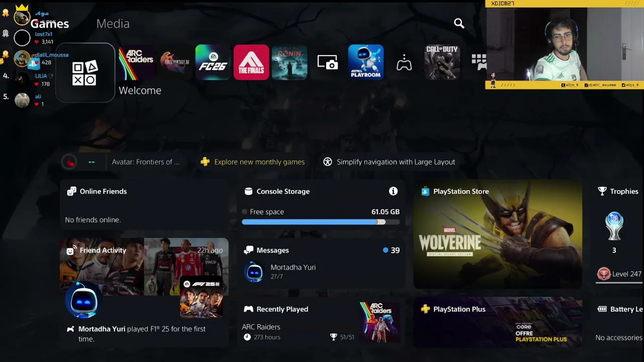Open the Console Storage info icon

pos(393,191)
